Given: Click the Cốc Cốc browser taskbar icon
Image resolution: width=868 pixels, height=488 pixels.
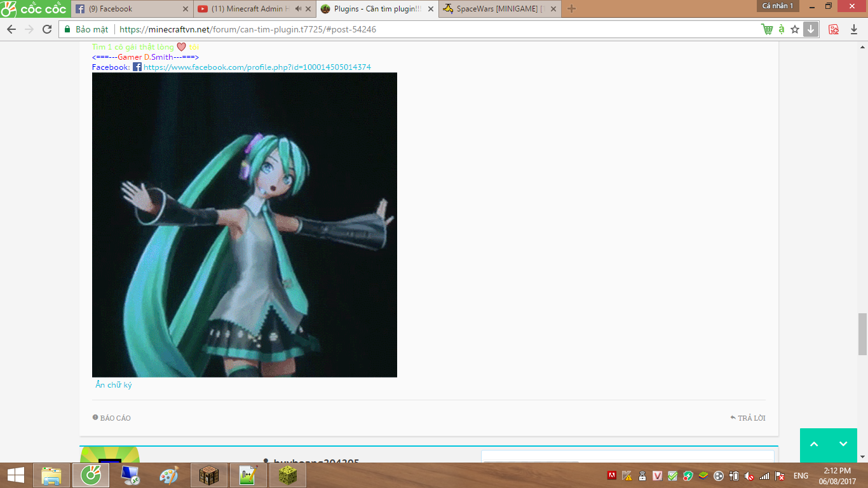Looking at the screenshot, I should (x=90, y=475).
